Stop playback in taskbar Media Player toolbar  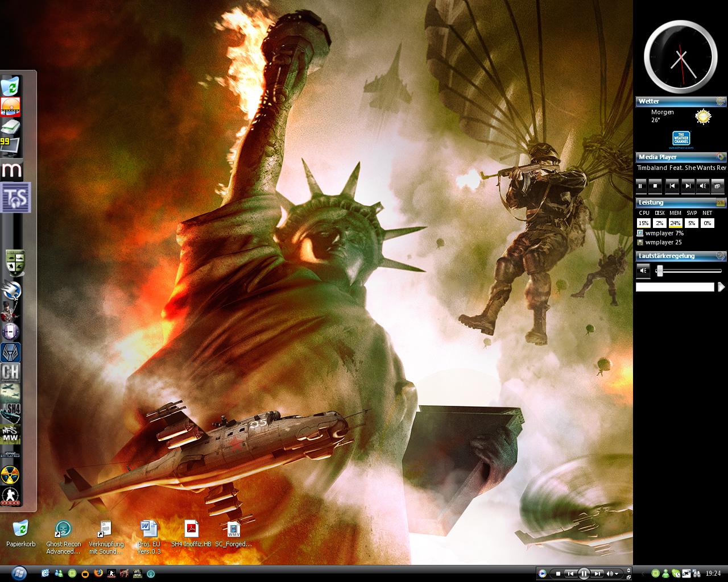pos(558,573)
